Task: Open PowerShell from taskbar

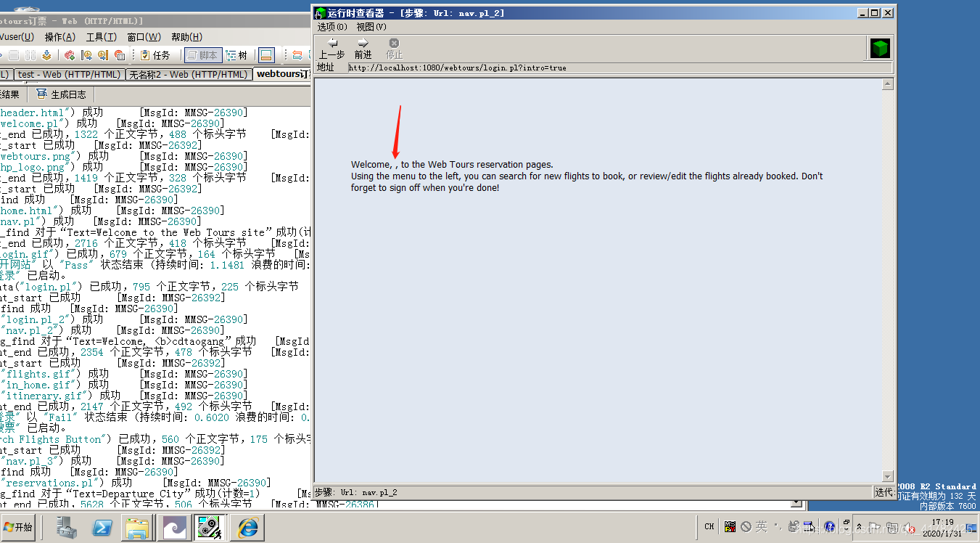Action: click(x=102, y=527)
